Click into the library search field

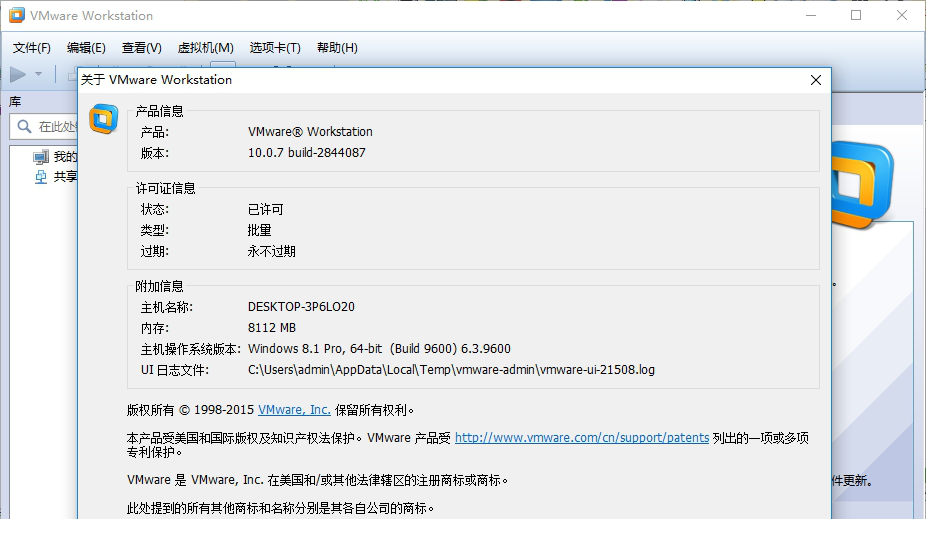point(44,127)
